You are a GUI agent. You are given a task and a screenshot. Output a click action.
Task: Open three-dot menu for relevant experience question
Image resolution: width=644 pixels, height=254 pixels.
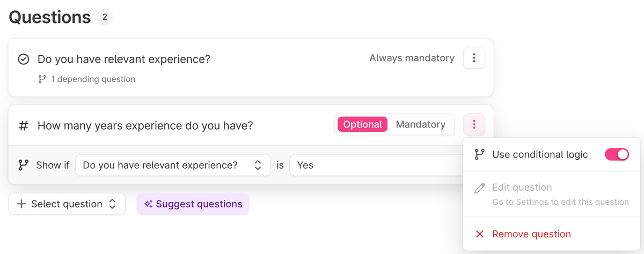pos(474,58)
